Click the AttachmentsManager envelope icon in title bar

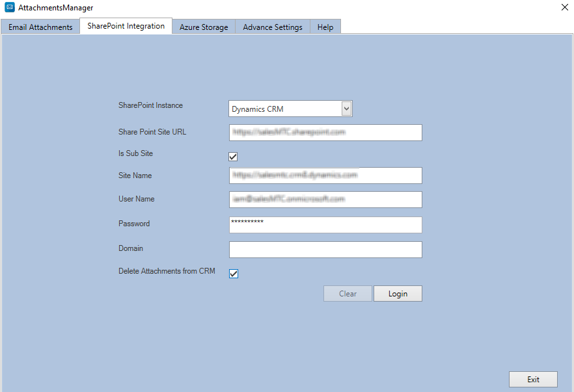tap(10, 8)
